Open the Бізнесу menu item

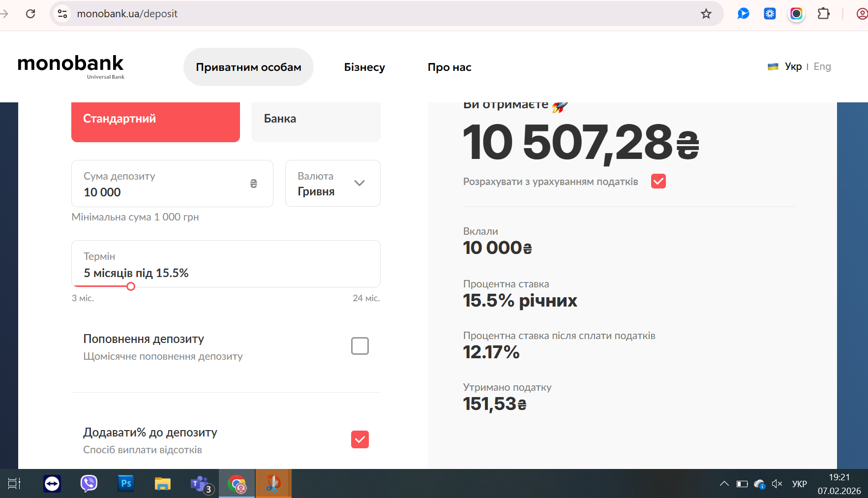[x=364, y=67]
